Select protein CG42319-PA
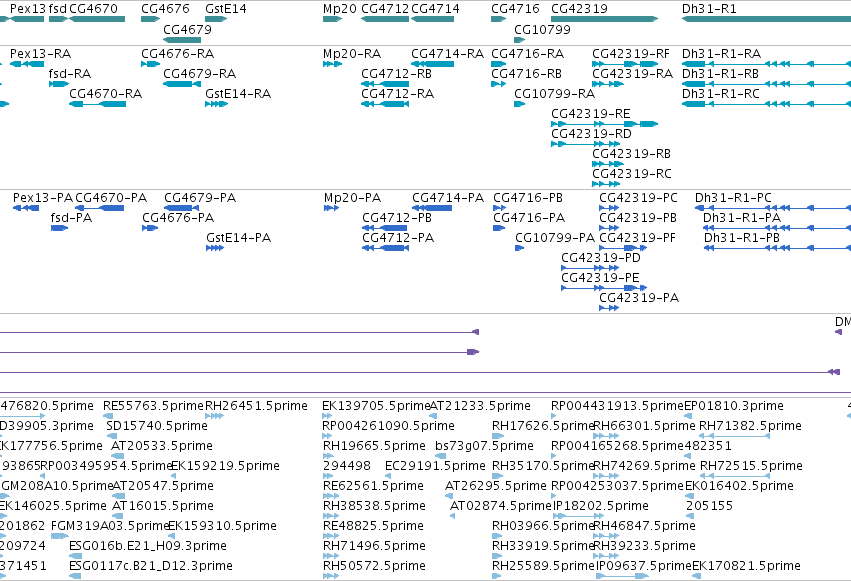Screen dimensions: 851x581 tap(639, 298)
